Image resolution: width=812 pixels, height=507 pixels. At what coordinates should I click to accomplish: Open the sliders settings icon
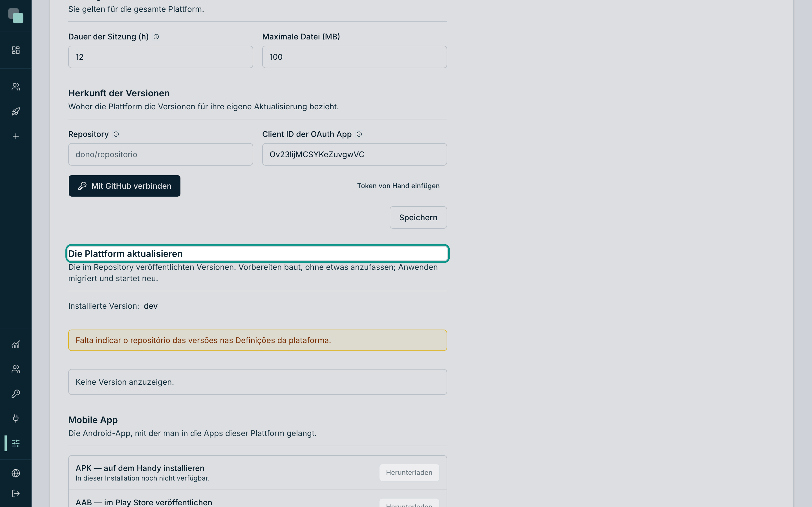(16, 443)
